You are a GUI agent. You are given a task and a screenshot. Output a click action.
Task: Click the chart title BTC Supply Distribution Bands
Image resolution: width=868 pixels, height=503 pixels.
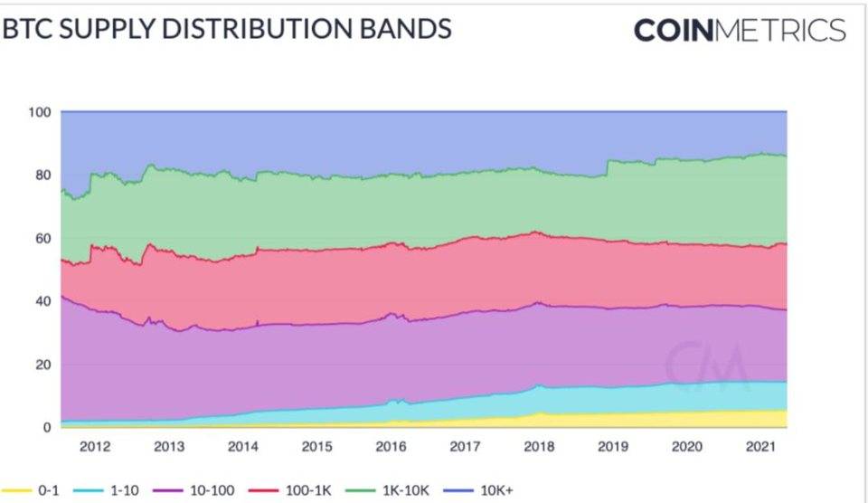click(227, 29)
